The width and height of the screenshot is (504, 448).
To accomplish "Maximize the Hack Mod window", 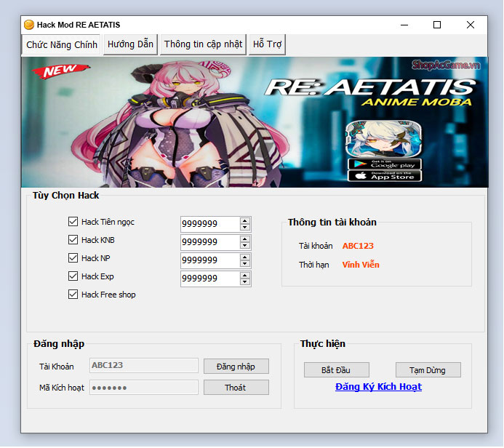I will coord(437,25).
